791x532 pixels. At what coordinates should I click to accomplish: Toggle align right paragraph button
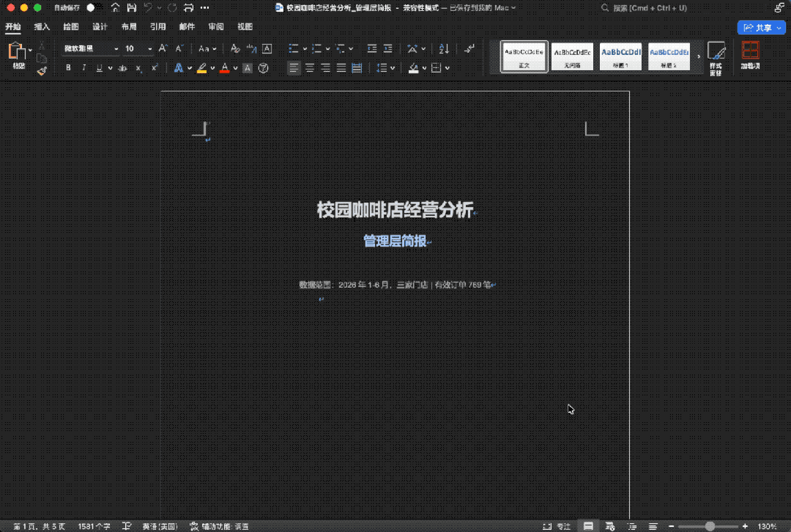325,68
